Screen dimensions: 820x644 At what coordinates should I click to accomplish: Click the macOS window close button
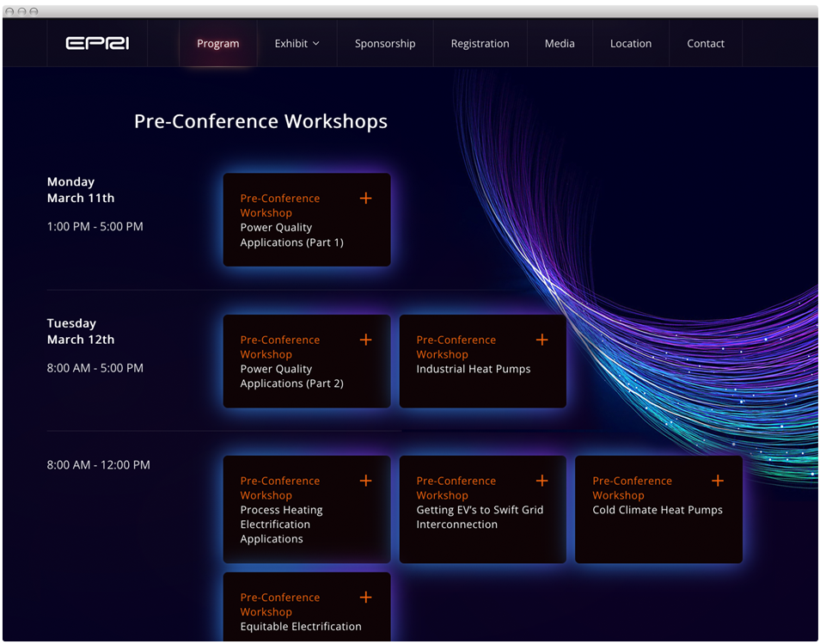[x=9, y=11]
